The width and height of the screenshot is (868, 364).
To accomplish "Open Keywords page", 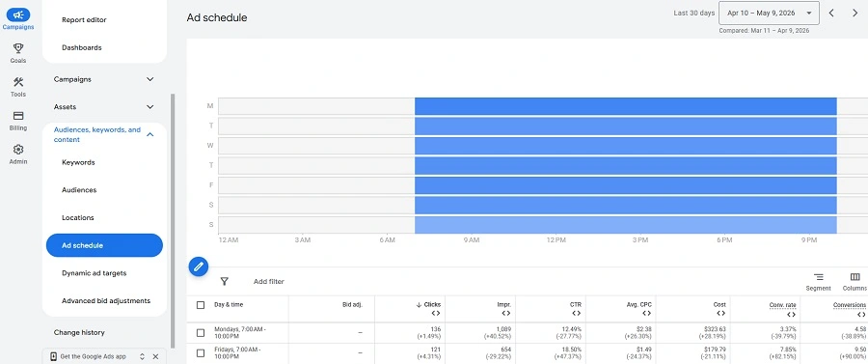I will click(x=78, y=162).
